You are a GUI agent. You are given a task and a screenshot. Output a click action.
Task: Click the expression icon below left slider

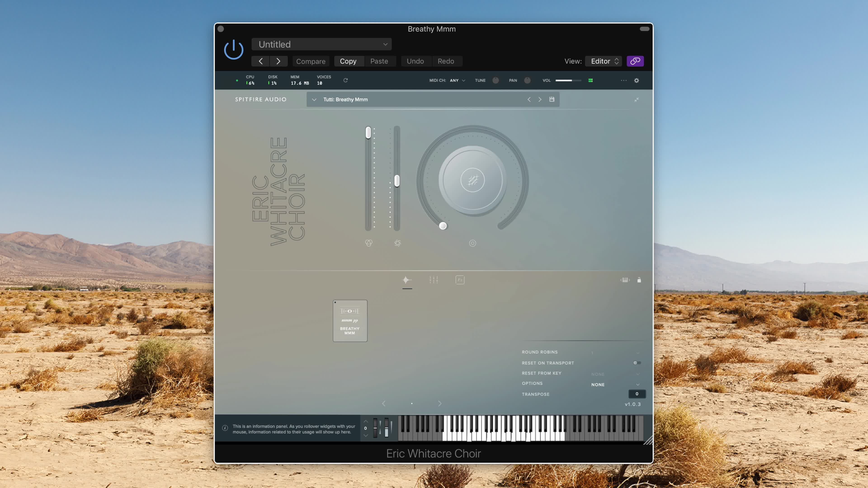369,243
